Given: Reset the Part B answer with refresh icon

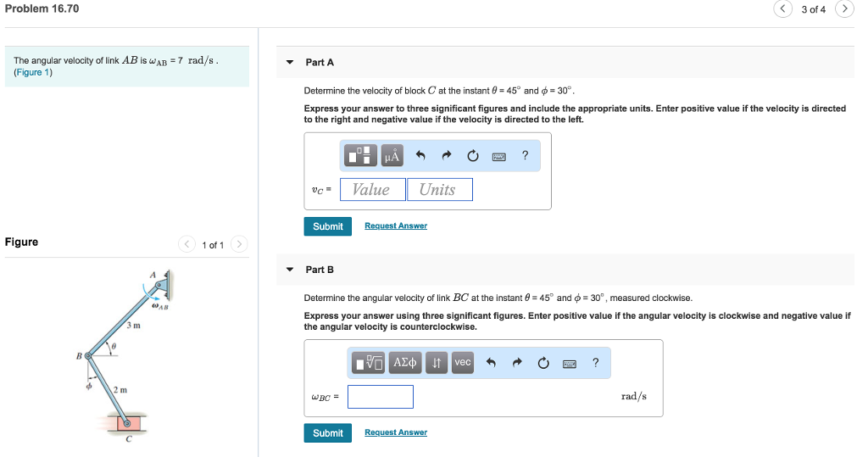Looking at the screenshot, I should pyautogui.click(x=543, y=363).
